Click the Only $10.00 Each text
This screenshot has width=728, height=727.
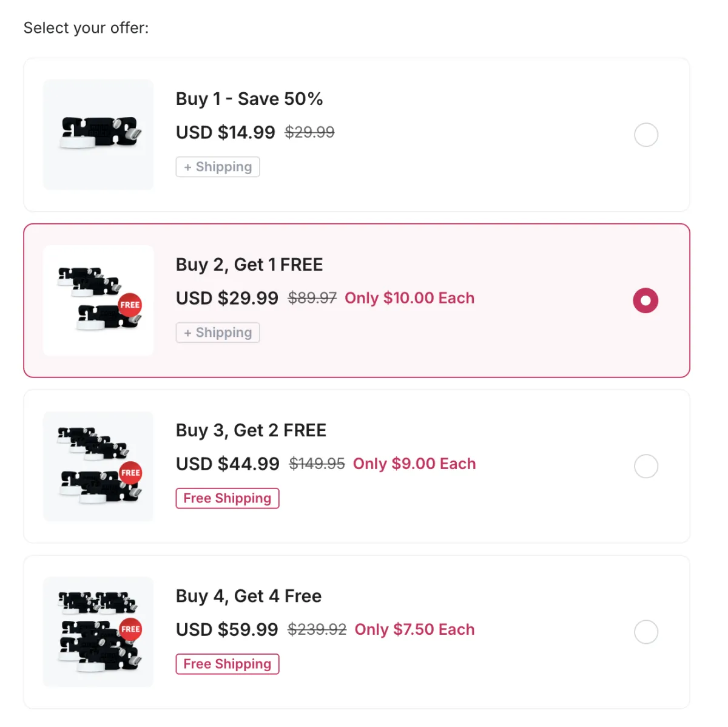coord(409,298)
